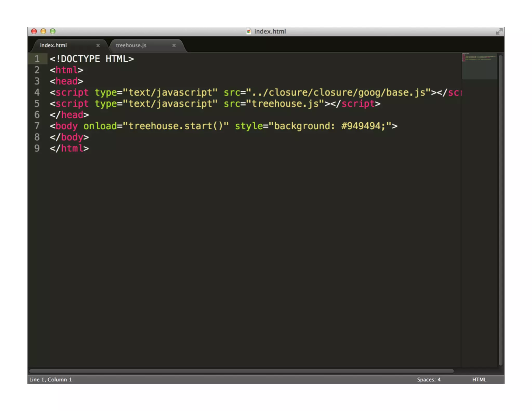Viewport: 532px width, 411px height.
Task: Click the red close window button
Action: 34,31
